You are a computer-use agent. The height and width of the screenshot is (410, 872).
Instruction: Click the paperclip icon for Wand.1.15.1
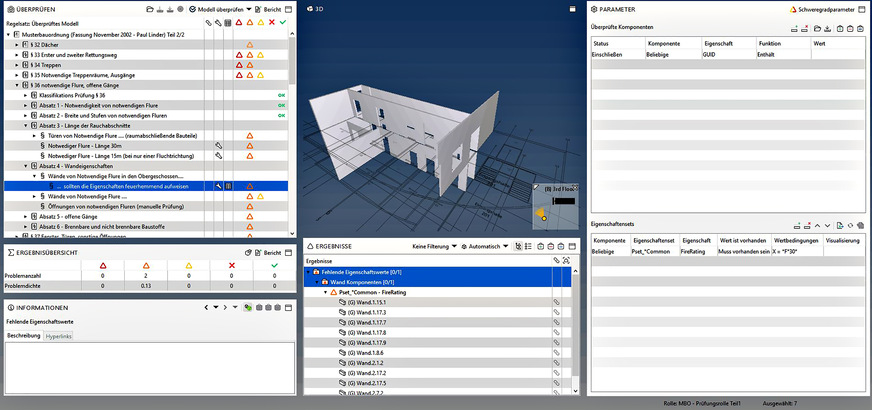click(x=557, y=303)
